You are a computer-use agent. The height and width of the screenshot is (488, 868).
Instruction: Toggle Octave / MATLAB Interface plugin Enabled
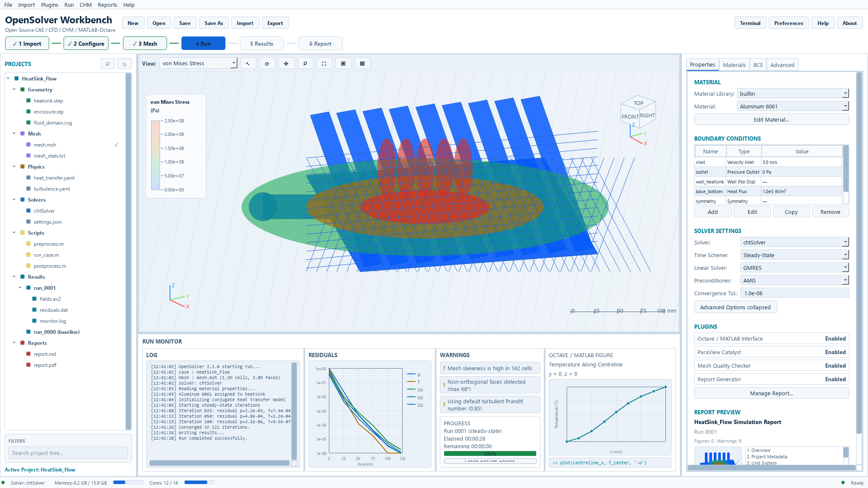point(835,339)
